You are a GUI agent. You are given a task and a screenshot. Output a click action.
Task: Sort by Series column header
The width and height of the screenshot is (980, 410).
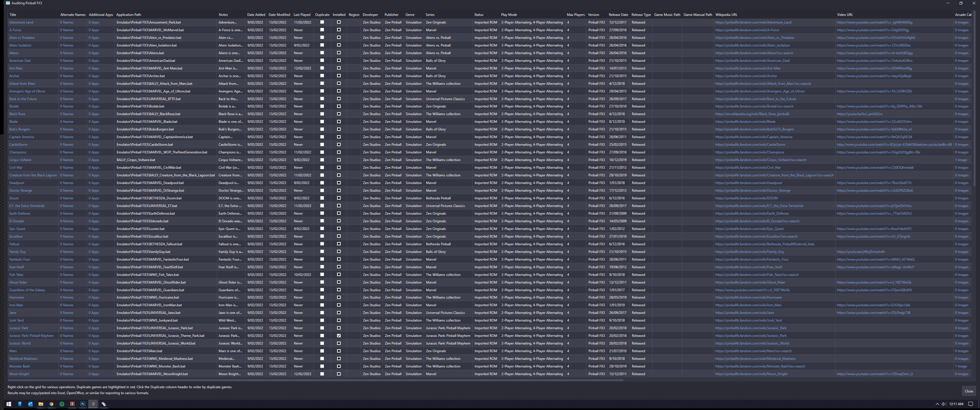point(448,15)
